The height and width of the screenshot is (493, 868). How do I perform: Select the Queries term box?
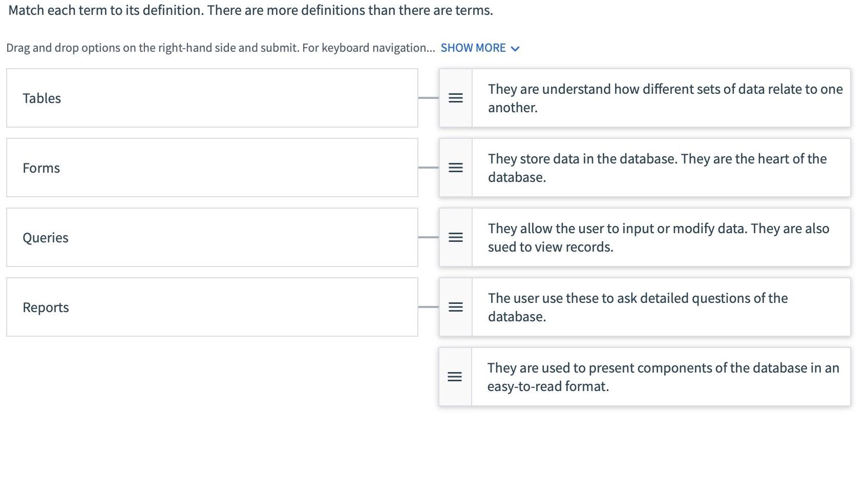[212, 237]
